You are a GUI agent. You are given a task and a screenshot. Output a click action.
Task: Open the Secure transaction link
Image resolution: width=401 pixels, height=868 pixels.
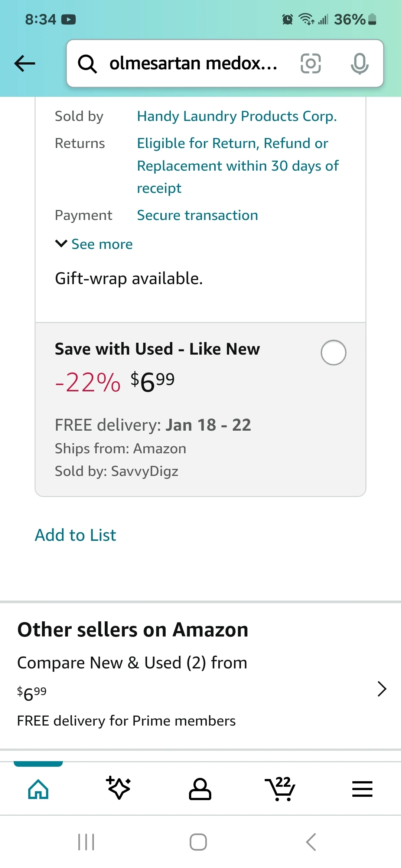(x=198, y=216)
